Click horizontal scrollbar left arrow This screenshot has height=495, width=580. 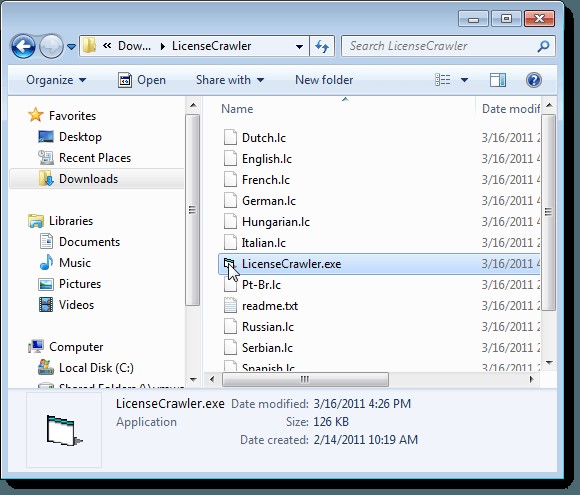pos(212,380)
